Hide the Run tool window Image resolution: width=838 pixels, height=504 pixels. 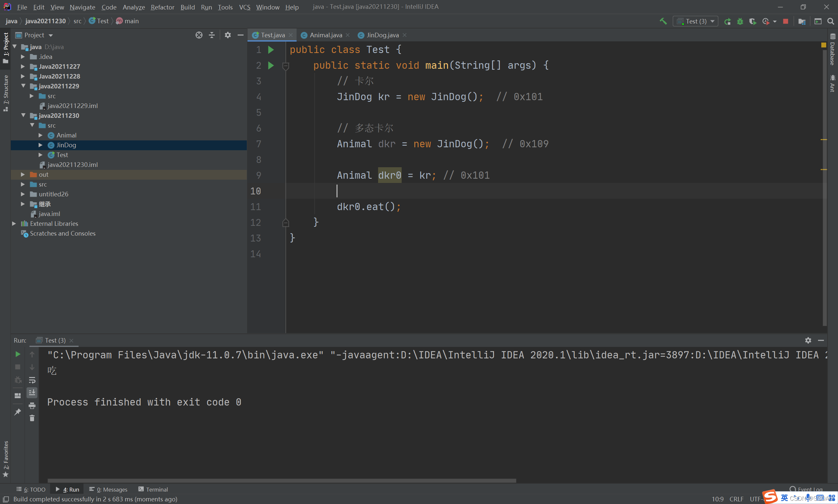coord(821,340)
